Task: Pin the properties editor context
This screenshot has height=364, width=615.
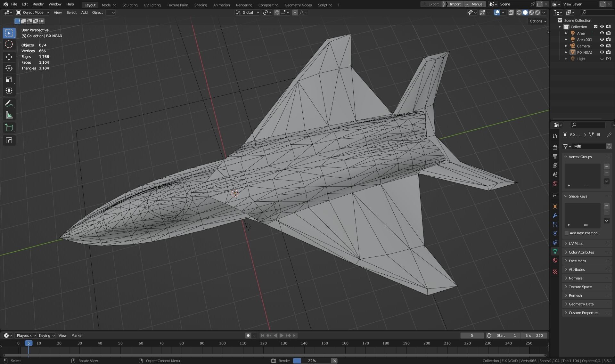Action: point(609,135)
